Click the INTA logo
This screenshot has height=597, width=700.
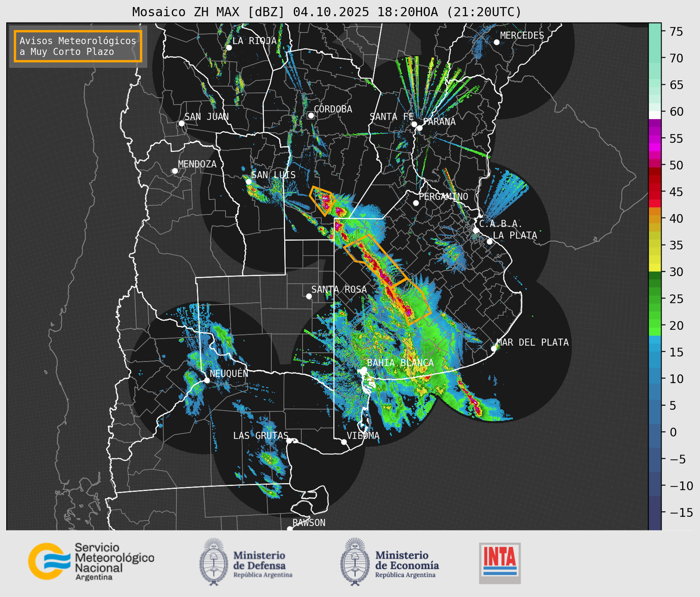pyautogui.click(x=500, y=563)
